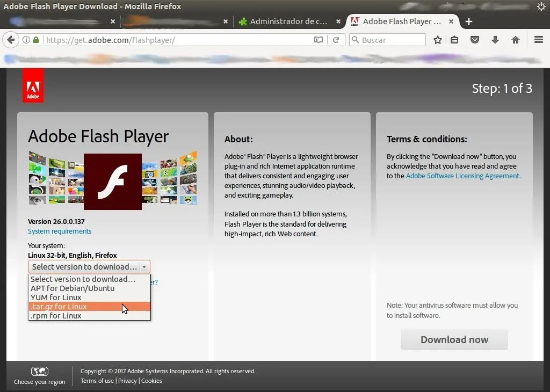
Task: Select .rpm for Linux option
Action: (x=90, y=316)
